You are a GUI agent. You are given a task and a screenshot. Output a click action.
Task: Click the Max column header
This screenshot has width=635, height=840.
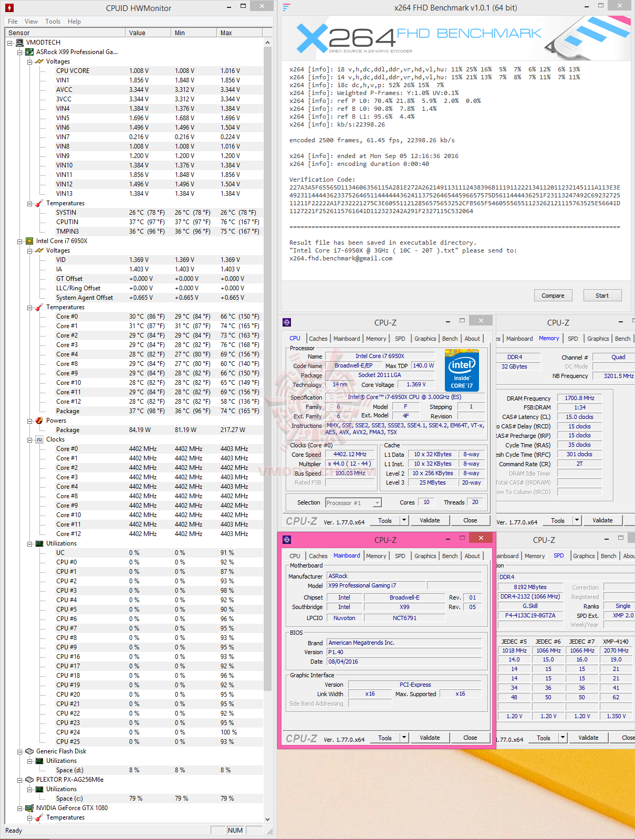click(x=240, y=33)
